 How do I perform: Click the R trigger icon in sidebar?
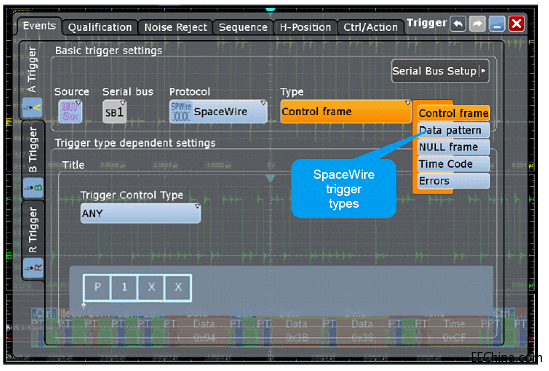[x=33, y=268]
